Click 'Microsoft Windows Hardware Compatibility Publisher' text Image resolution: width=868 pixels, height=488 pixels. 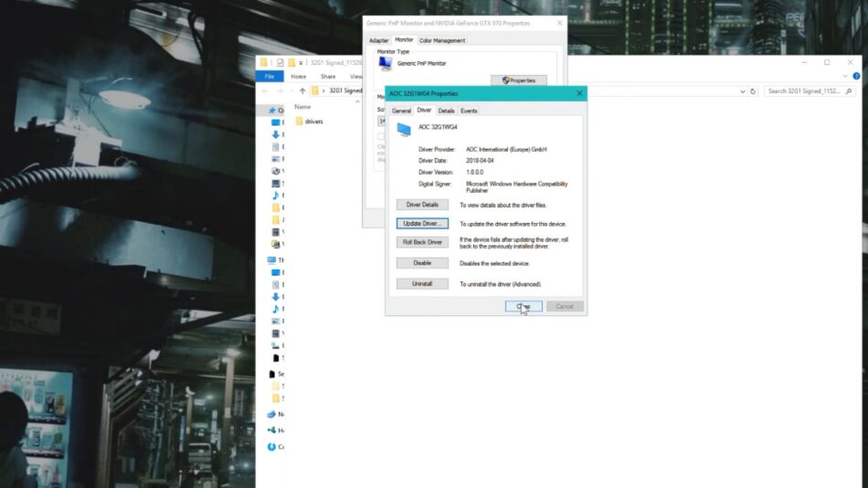coord(517,187)
